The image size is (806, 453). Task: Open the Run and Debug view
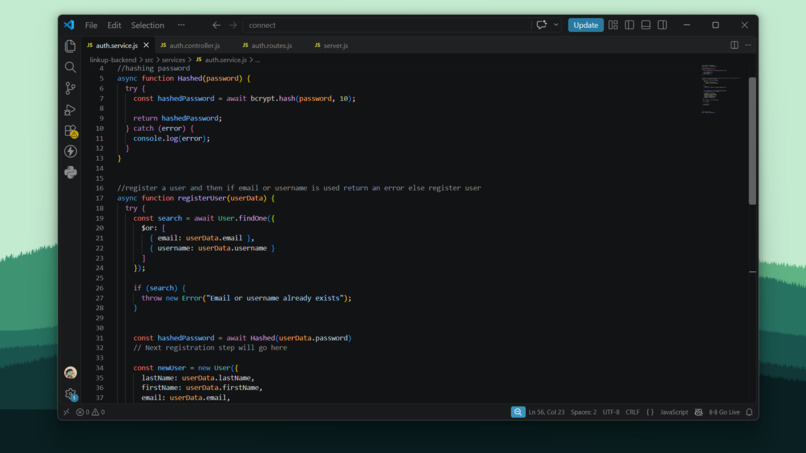point(70,110)
